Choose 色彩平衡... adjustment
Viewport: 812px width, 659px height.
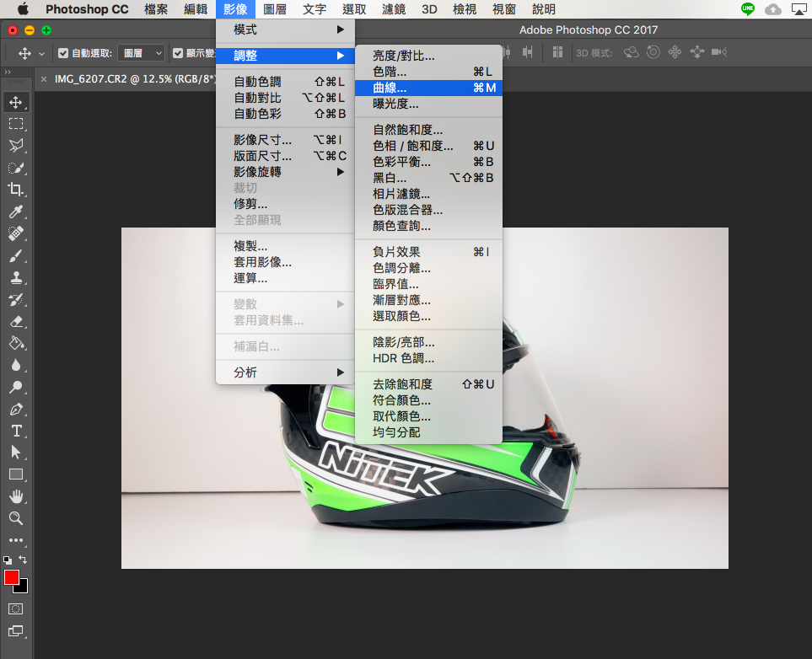(429, 162)
